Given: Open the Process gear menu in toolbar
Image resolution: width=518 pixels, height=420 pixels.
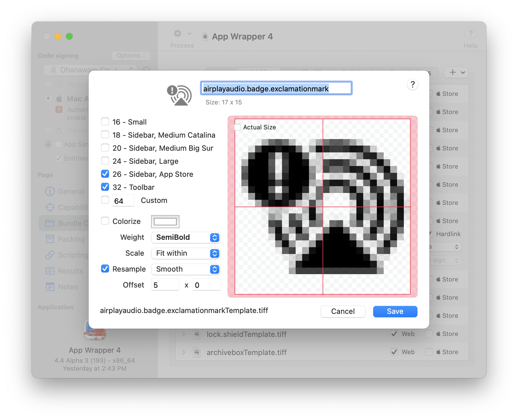Looking at the screenshot, I should [182, 34].
